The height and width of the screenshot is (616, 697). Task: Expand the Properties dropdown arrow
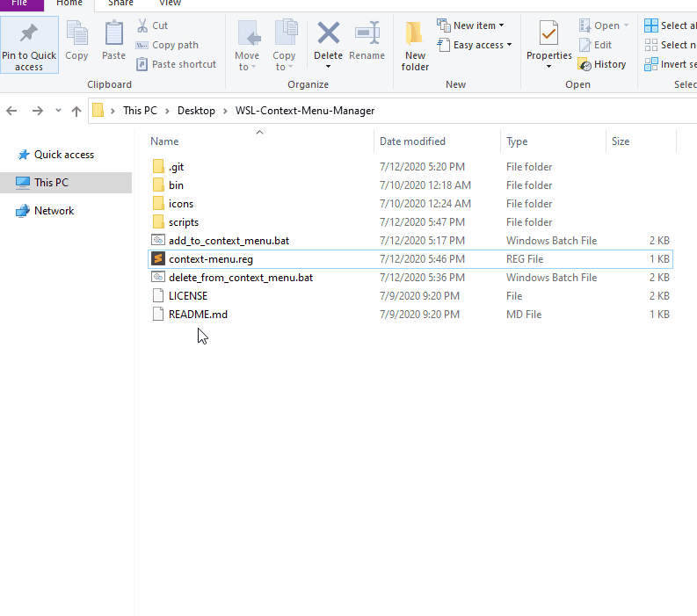point(548,67)
